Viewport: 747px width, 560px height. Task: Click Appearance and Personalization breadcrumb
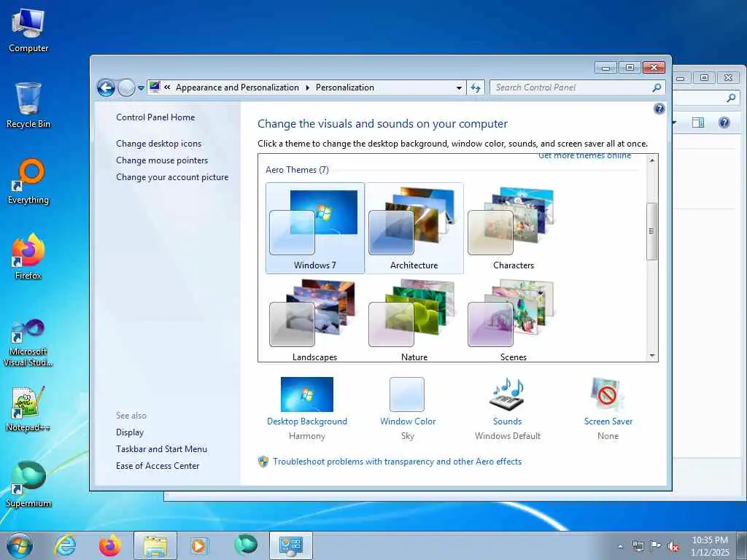[237, 87]
